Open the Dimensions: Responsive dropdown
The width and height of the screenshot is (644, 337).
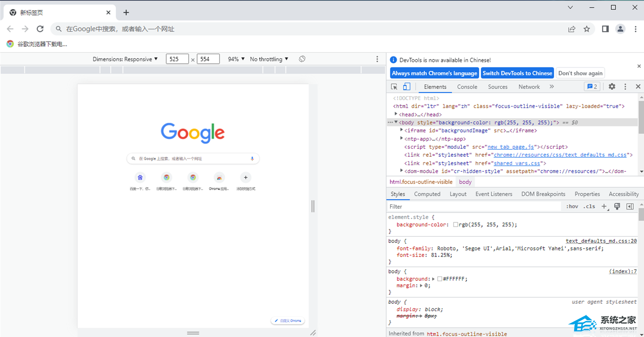tap(125, 59)
